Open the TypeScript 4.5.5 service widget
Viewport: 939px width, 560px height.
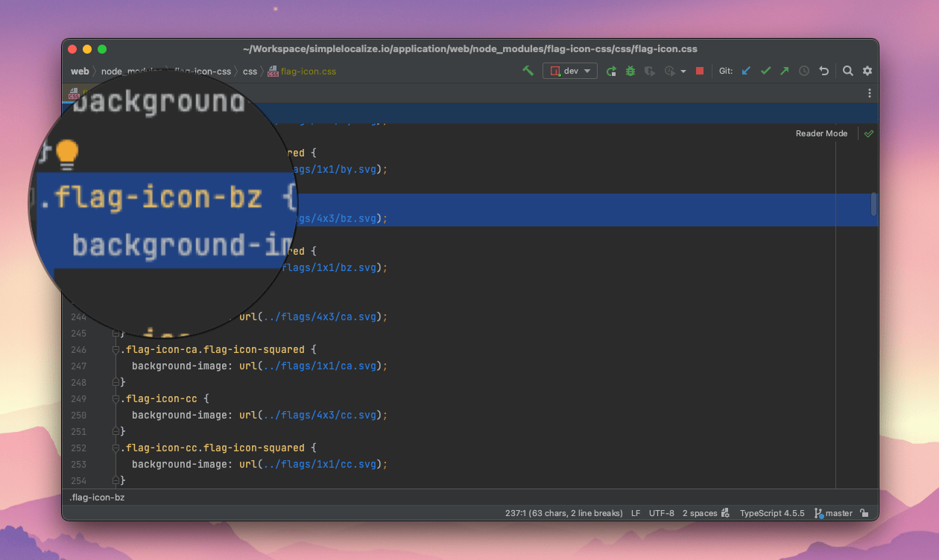pyautogui.click(x=772, y=513)
